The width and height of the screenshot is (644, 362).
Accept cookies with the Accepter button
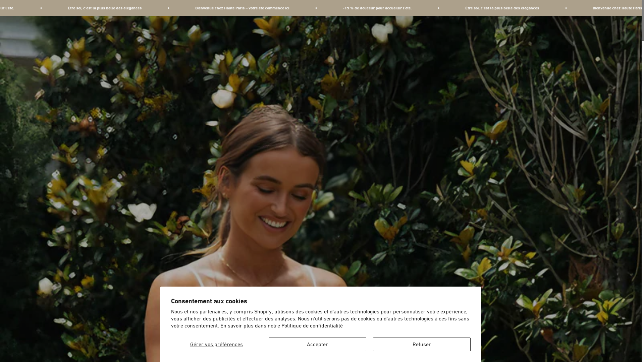317,344
